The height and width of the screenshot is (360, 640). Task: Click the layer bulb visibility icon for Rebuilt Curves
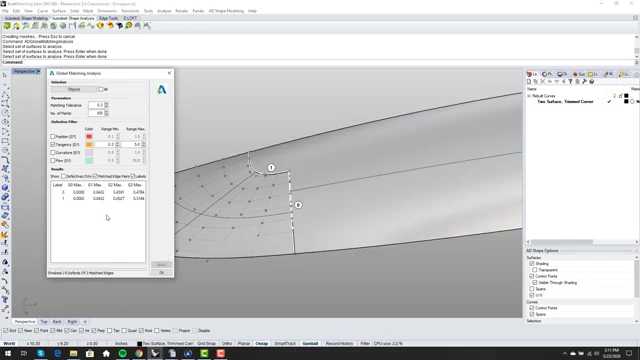point(614,96)
